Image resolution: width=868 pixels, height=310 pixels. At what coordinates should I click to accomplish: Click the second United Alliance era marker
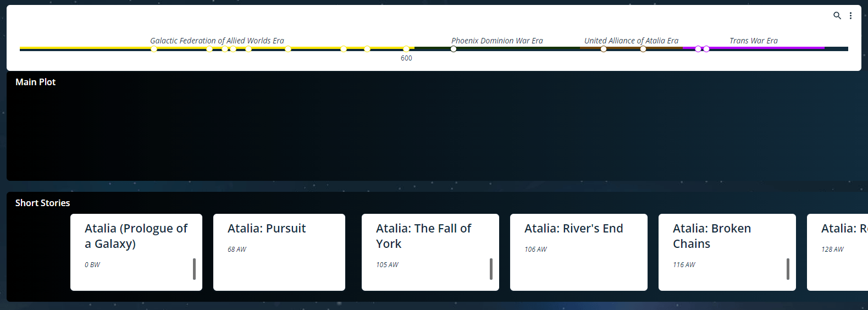point(643,49)
